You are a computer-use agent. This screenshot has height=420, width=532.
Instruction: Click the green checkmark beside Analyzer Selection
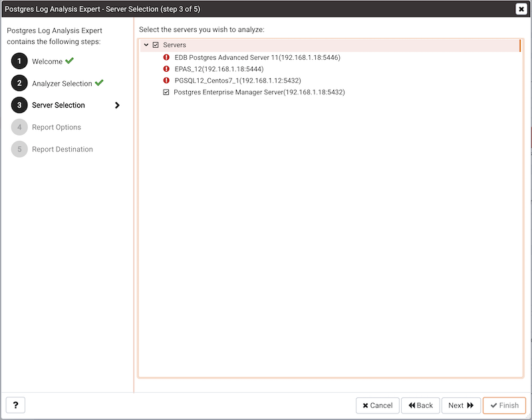point(99,82)
